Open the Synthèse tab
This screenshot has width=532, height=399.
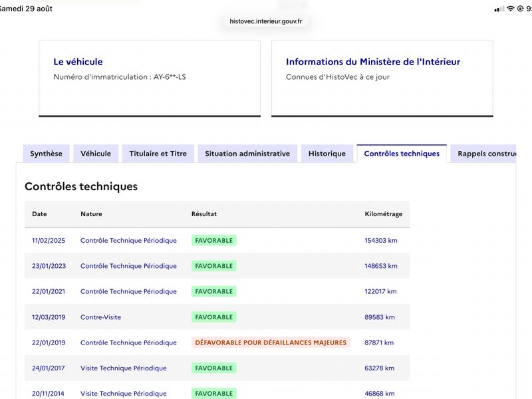[46, 154]
